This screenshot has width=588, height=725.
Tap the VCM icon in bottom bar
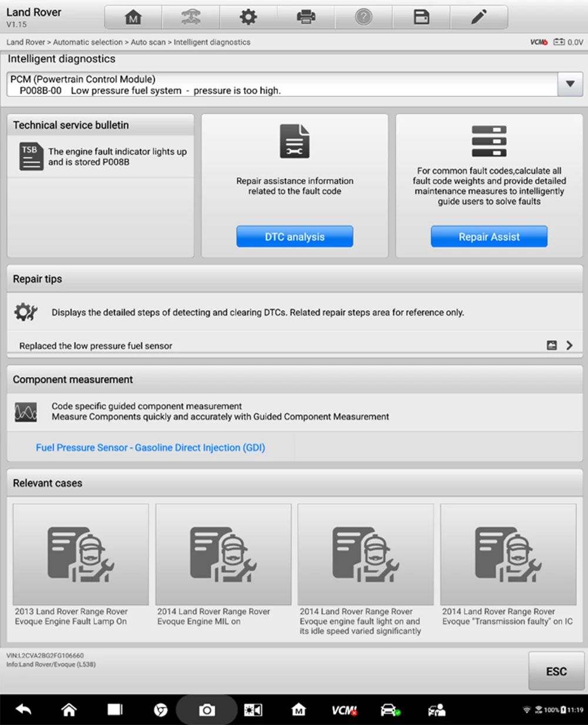[x=345, y=710]
